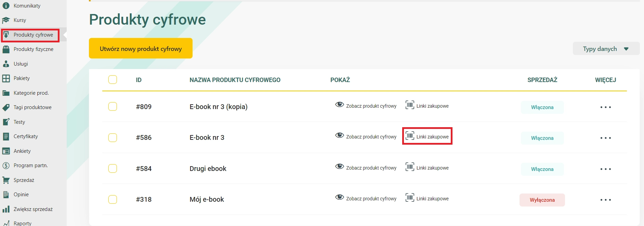Toggle the Wyłączona sales status badge

[542, 200]
